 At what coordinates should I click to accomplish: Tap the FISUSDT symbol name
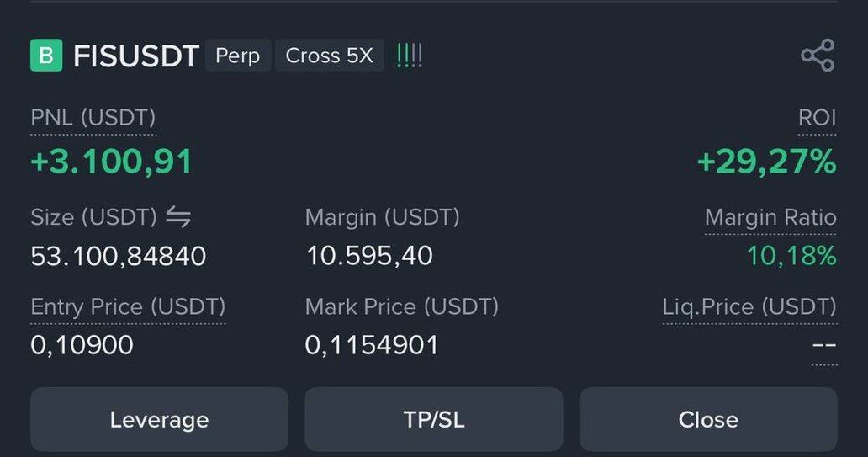(x=136, y=56)
